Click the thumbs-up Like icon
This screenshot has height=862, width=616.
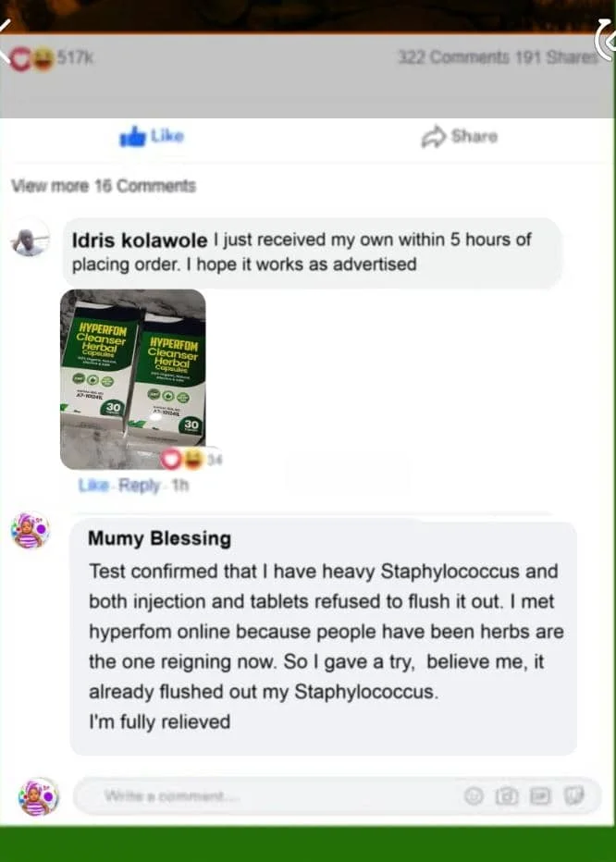[x=133, y=136]
